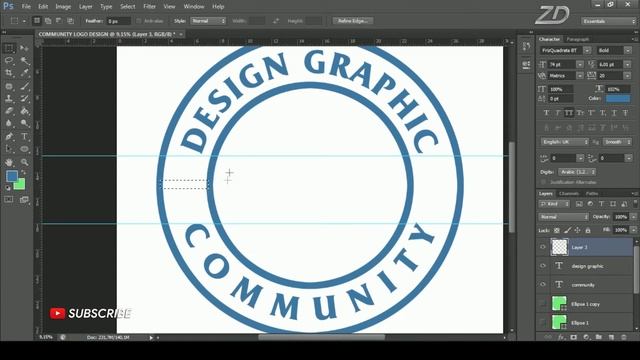
Task: Toggle All Caps text style
Action: click(x=569, y=113)
